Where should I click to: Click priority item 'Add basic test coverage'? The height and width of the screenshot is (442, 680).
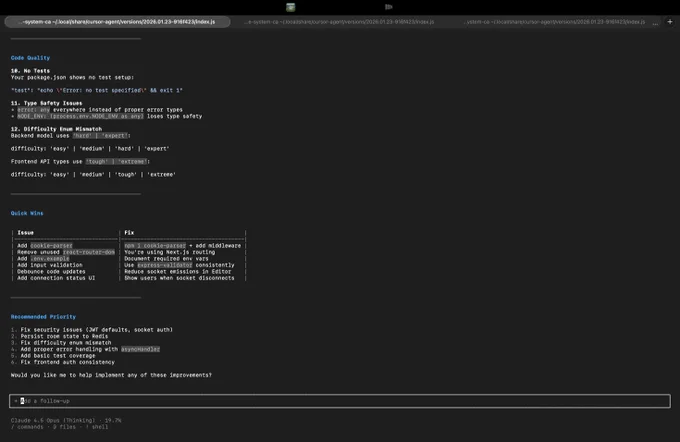click(x=53, y=356)
